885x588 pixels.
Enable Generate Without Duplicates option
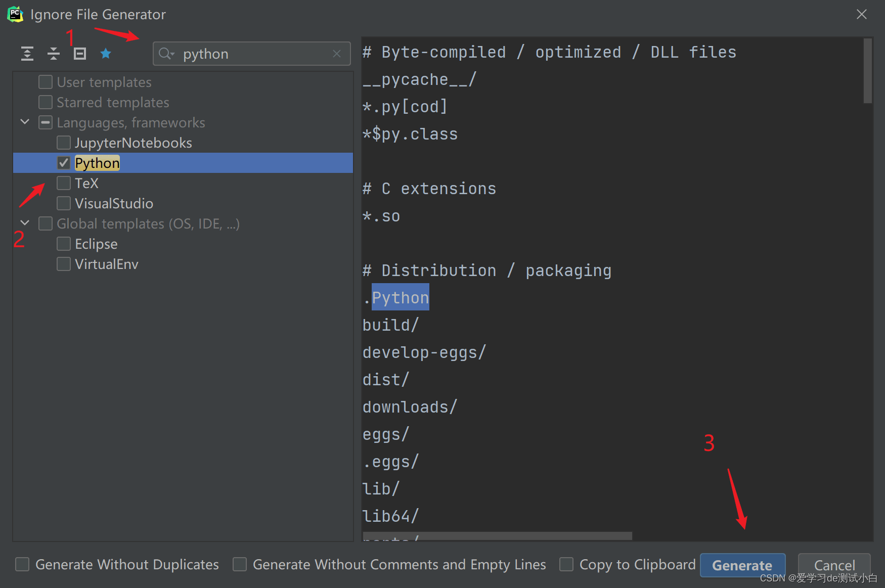click(x=22, y=564)
